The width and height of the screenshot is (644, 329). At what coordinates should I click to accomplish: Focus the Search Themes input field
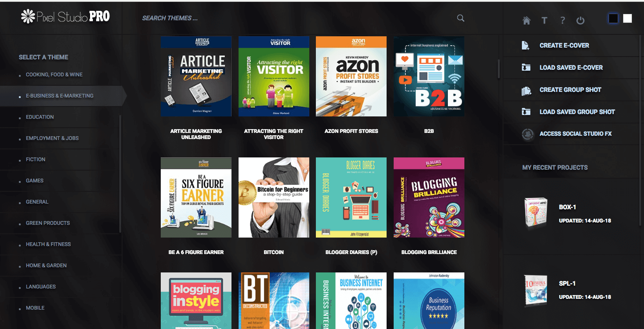pos(297,18)
